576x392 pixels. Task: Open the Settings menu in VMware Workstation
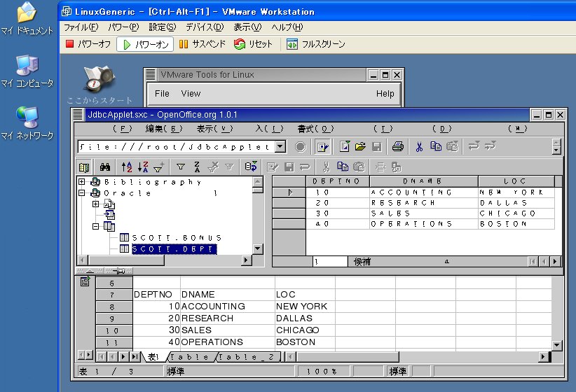pyautogui.click(x=163, y=27)
